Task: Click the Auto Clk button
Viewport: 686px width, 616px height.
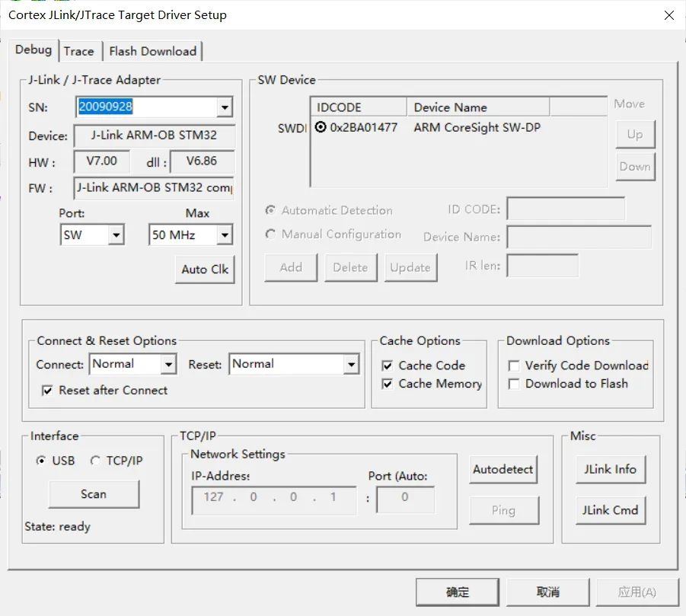Action: [x=205, y=269]
